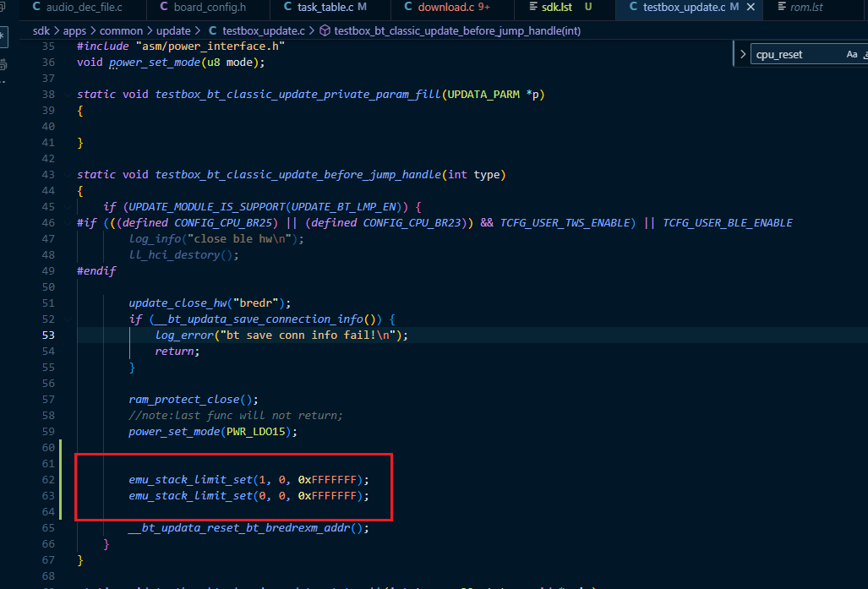Click line number 53 in the gutter
This screenshot has height=589, width=868.
(x=48, y=335)
